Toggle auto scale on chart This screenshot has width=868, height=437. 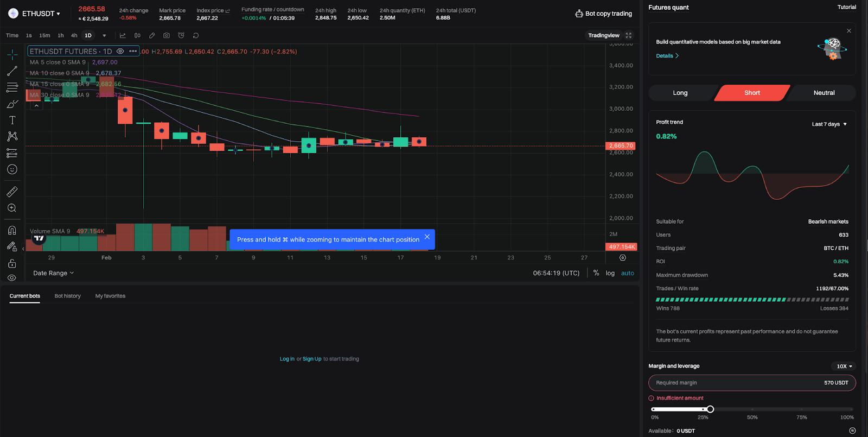pos(627,273)
